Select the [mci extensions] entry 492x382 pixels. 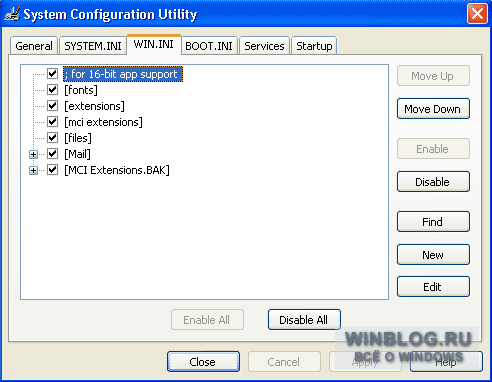pos(103,122)
